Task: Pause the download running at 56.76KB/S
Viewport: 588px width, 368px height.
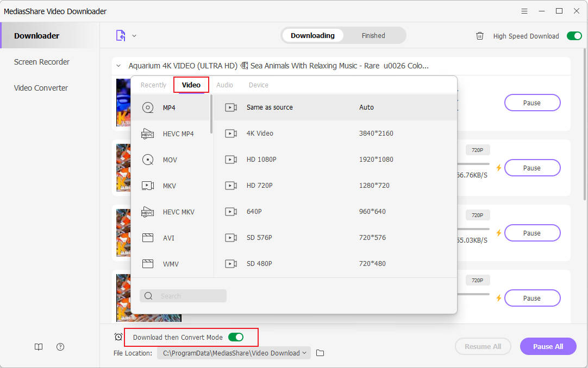Action: 532,168
